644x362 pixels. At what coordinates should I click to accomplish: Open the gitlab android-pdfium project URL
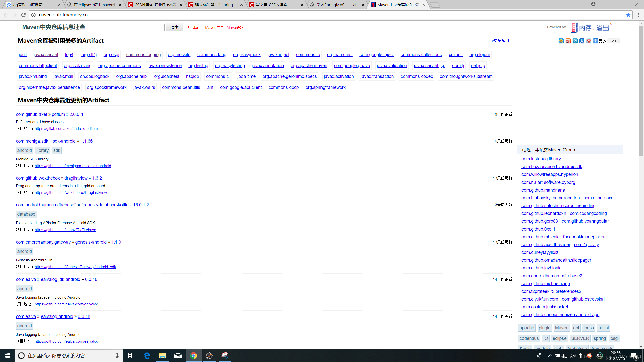point(66,129)
